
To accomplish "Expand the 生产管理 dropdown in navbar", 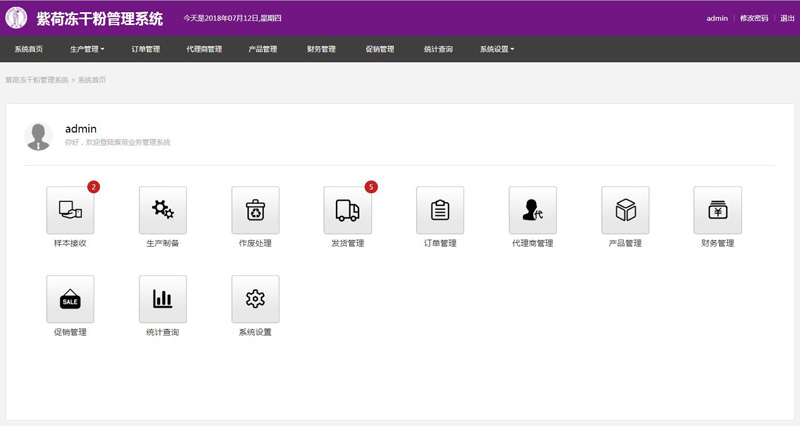I will coord(87,49).
